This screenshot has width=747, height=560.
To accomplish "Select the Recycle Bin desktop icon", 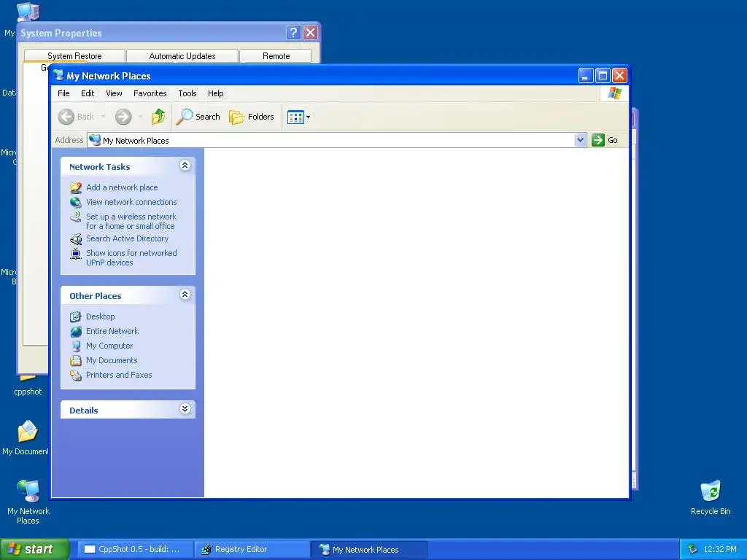I will click(x=711, y=498).
